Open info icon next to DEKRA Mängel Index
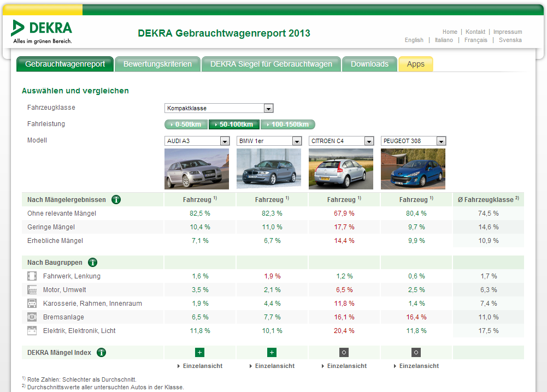Image resolution: width=547 pixels, height=392 pixels. (101, 353)
